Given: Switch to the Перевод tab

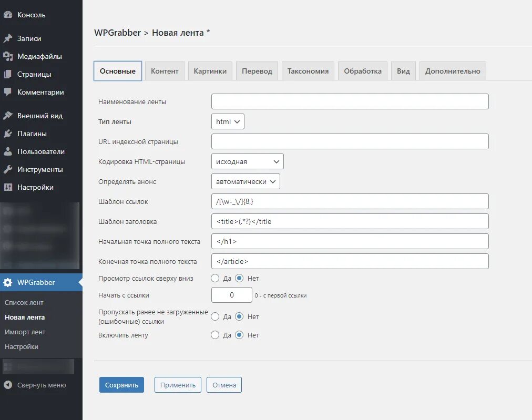Looking at the screenshot, I should pyautogui.click(x=257, y=71).
